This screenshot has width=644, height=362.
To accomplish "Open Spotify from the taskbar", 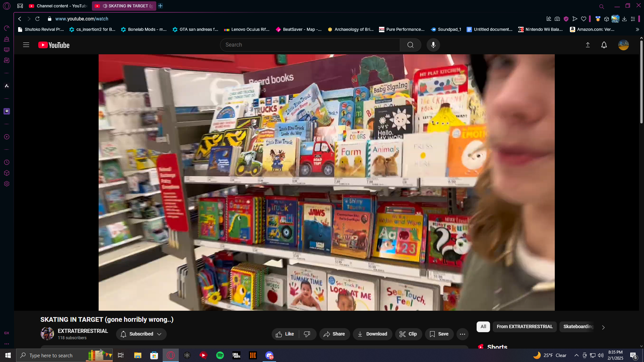I will (x=220, y=355).
